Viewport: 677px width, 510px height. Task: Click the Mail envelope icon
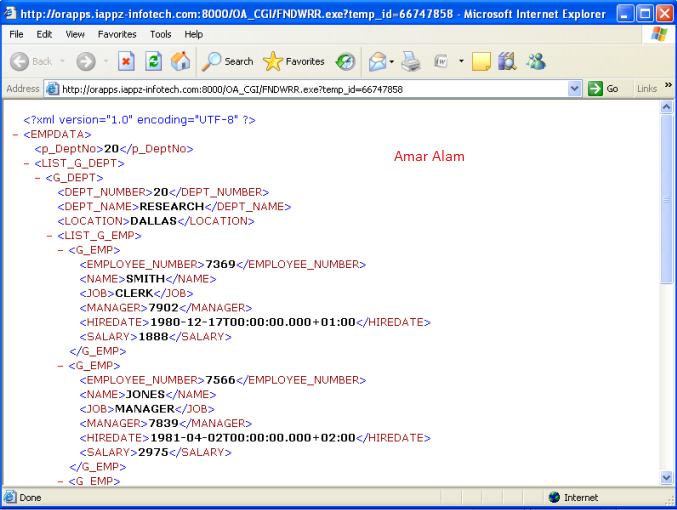click(377, 61)
